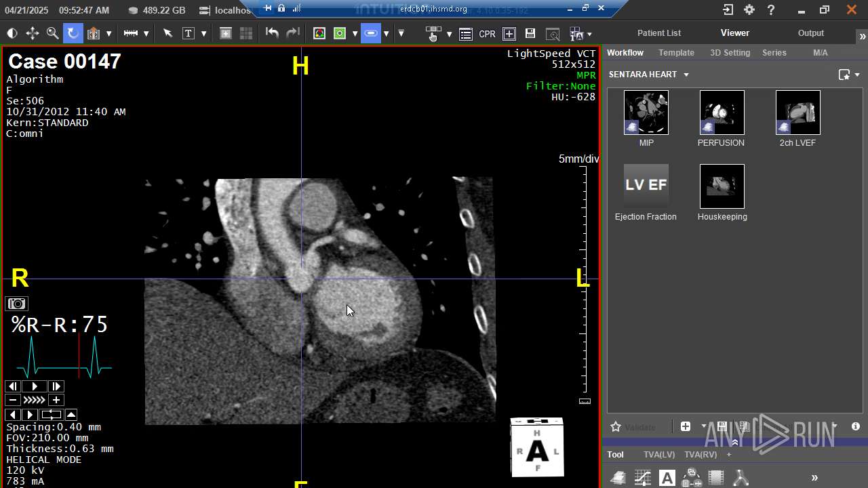The width and height of the screenshot is (868, 488).
Task: Open the TVA(RV) tool tab
Action: coord(701,455)
